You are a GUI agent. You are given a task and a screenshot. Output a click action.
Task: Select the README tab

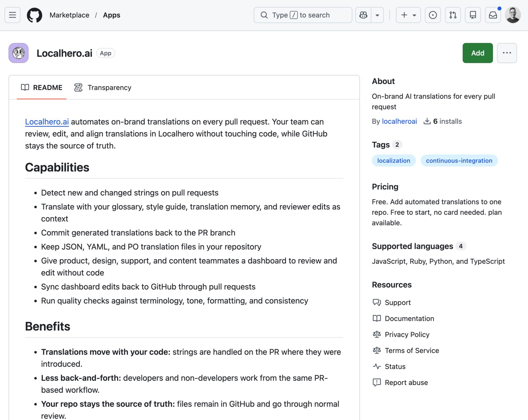[x=42, y=87]
